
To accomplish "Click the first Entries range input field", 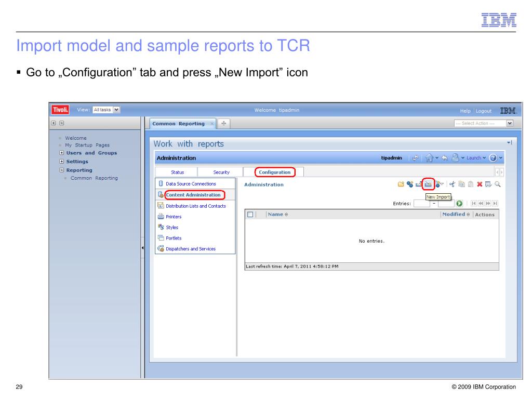I will [422, 203].
